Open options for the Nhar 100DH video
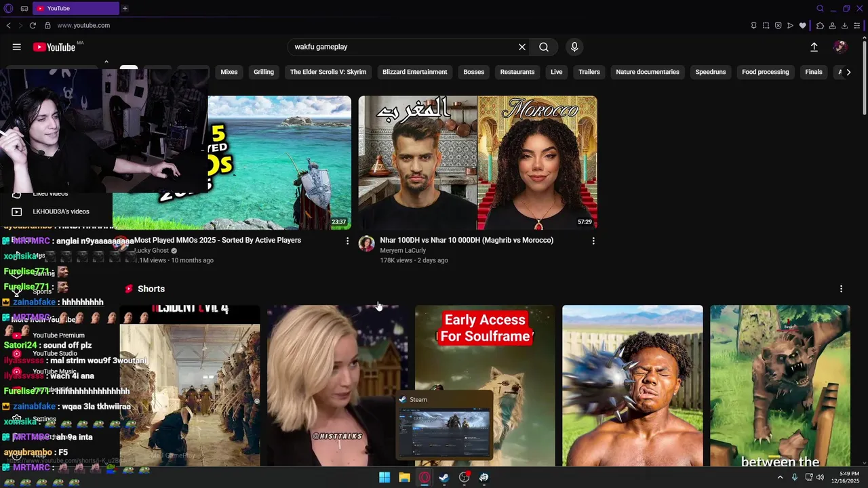Screen dimensions: 868x488 click(593, 241)
